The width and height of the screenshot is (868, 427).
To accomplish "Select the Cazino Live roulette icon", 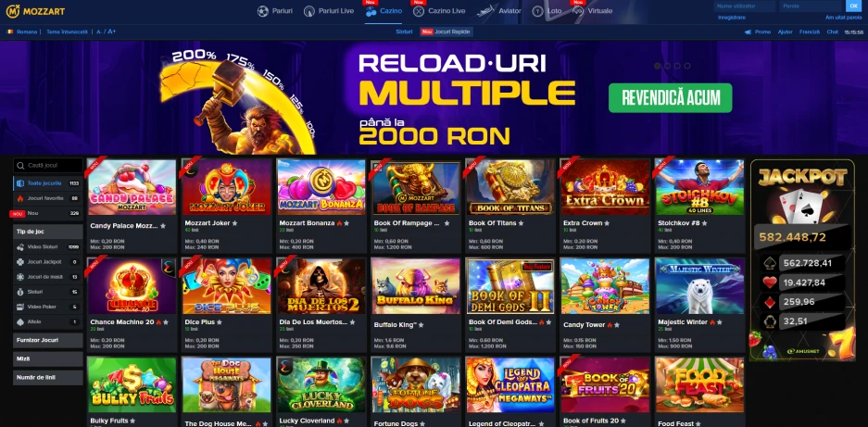I will (x=419, y=10).
